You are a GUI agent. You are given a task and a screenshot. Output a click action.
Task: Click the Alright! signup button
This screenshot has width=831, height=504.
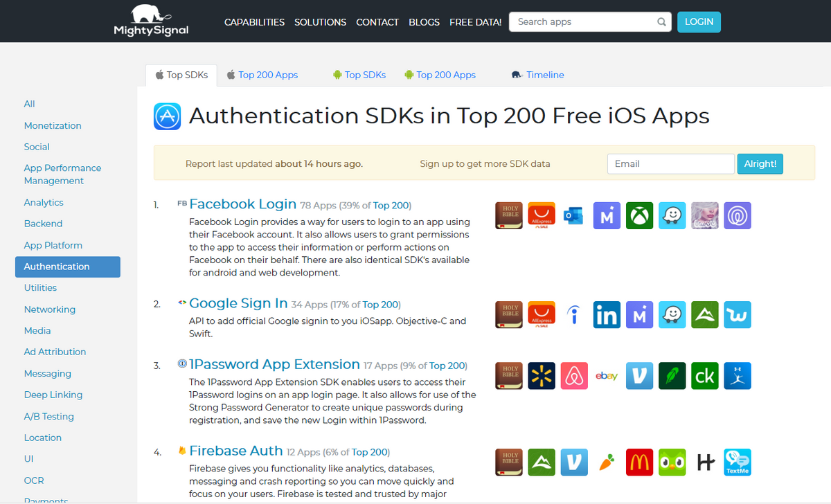(x=760, y=164)
